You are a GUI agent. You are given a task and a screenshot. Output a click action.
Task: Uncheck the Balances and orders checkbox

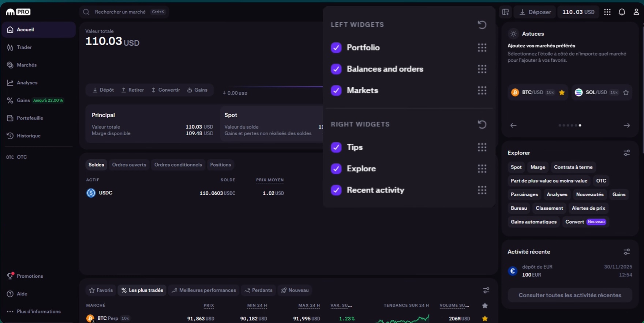336,69
